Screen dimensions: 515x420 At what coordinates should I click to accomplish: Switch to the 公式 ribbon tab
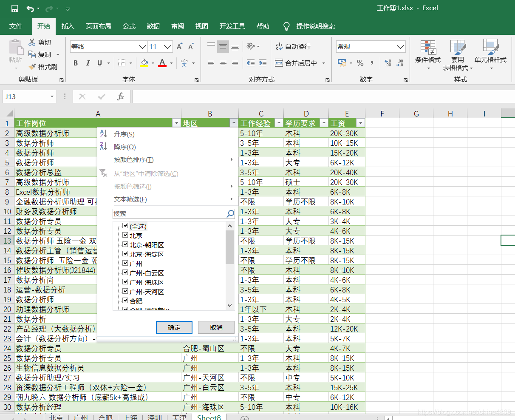pos(129,26)
